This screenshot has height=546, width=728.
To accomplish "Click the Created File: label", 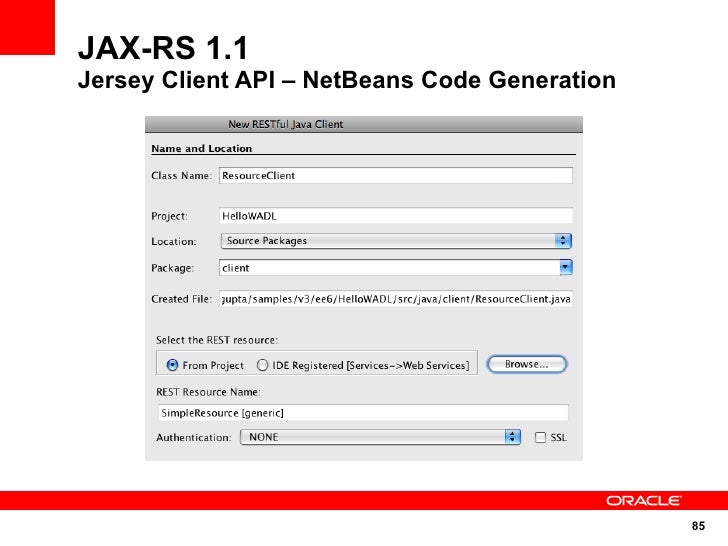I will [182, 299].
